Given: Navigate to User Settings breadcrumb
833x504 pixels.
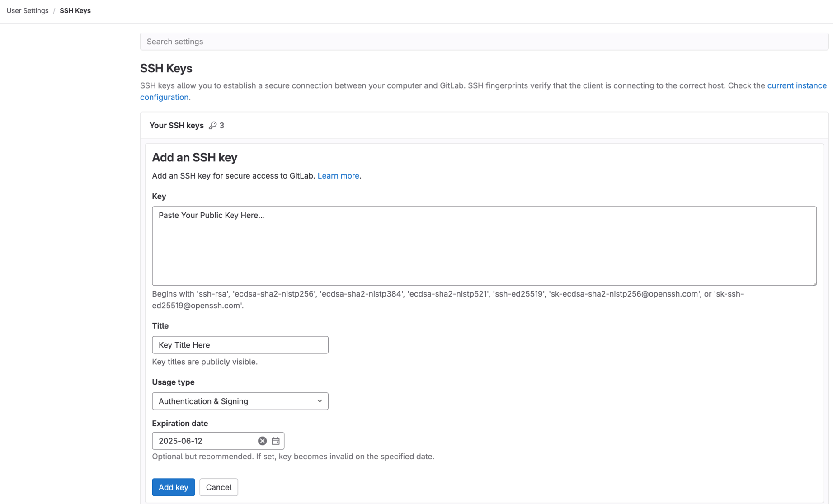Looking at the screenshot, I should pos(27,10).
